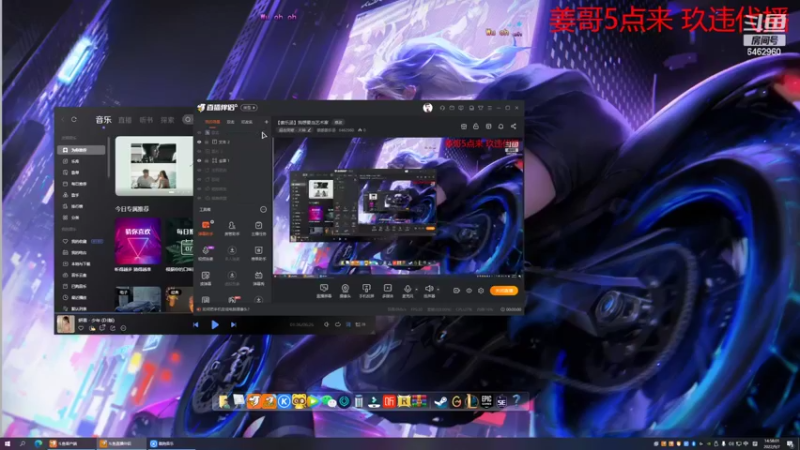Open streaming settings gear beside start button

pyautogui.click(x=481, y=291)
